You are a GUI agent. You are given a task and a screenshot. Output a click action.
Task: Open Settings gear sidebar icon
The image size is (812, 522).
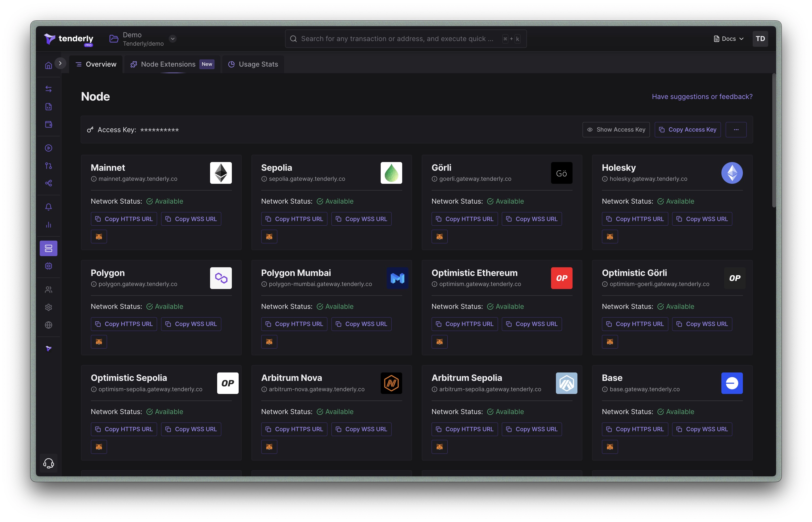[48, 307]
